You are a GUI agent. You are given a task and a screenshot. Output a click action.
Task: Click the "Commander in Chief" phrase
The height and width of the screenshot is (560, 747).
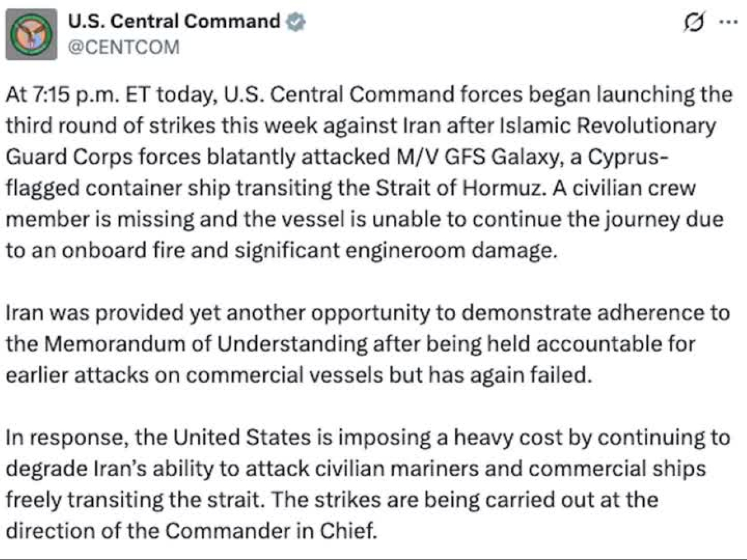tap(270, 530)
